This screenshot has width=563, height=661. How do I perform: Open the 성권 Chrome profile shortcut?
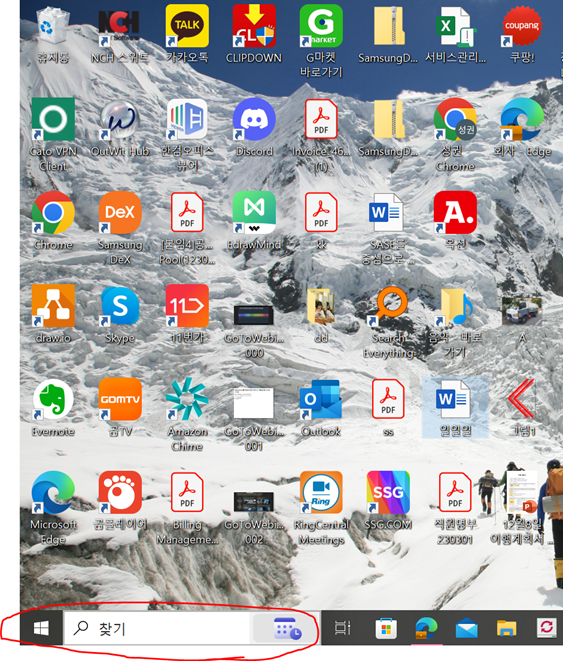455,119
